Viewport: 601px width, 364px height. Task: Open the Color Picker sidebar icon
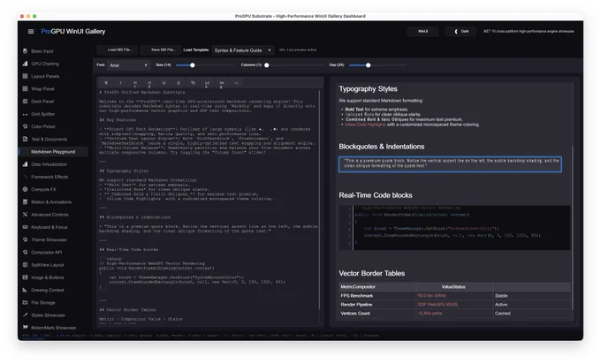coord(25,126)
